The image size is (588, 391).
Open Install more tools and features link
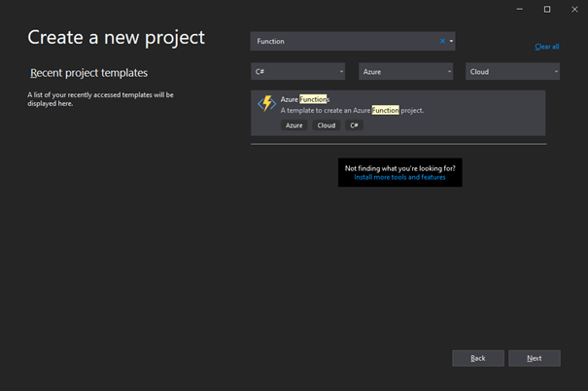[399, 177]
